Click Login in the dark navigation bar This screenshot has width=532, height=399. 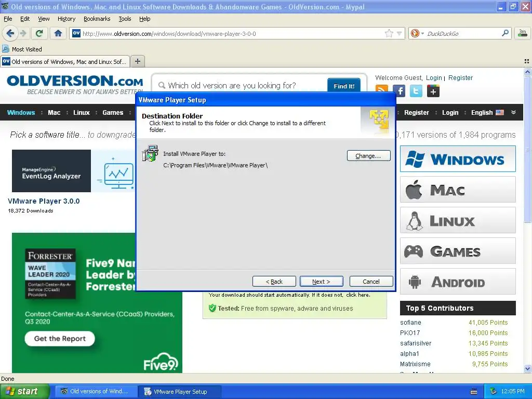[x=450, y=113]
